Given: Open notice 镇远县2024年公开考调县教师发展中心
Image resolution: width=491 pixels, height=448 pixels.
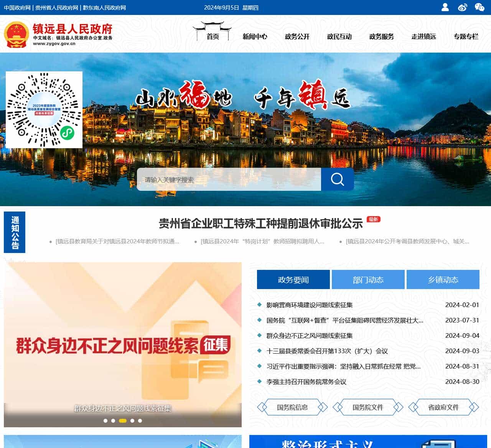Looking at the screenshot, I should [407, 241].
